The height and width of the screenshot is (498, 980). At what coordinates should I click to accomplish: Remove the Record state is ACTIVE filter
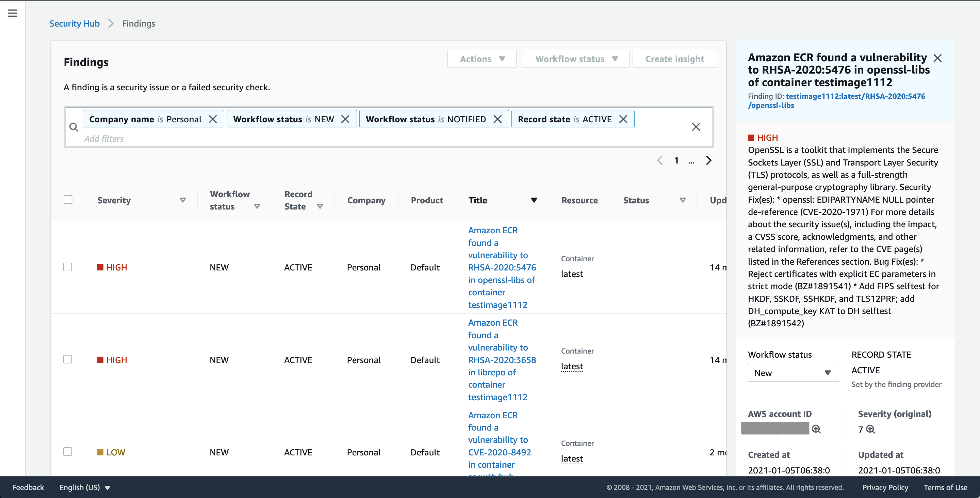(x=623, y=119)
